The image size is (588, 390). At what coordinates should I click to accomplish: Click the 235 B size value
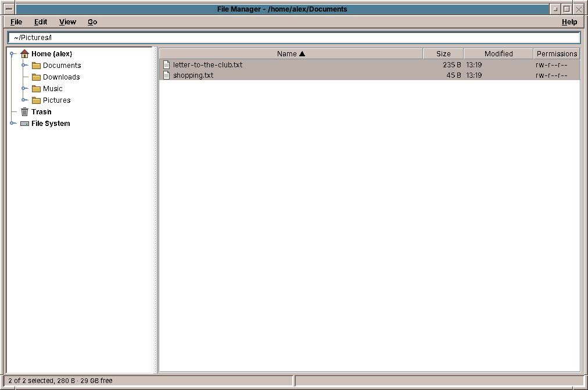(x=452, y=65)
